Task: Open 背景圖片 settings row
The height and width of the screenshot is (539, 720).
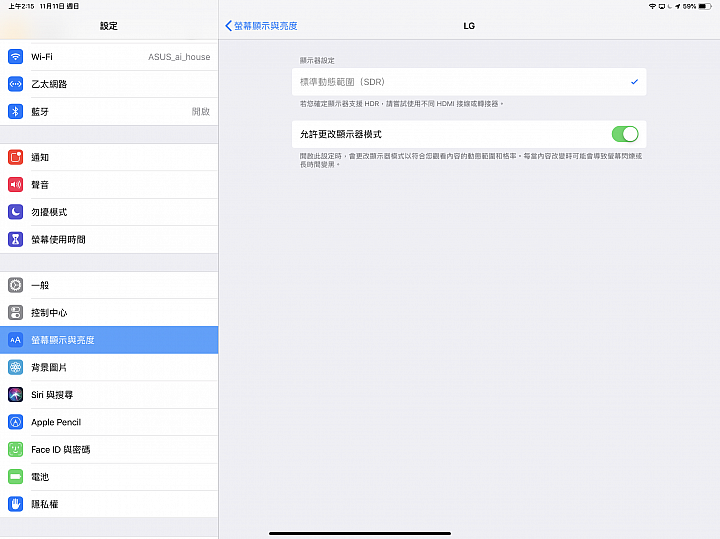Action: pyautogui.click(x=109, y=367)
